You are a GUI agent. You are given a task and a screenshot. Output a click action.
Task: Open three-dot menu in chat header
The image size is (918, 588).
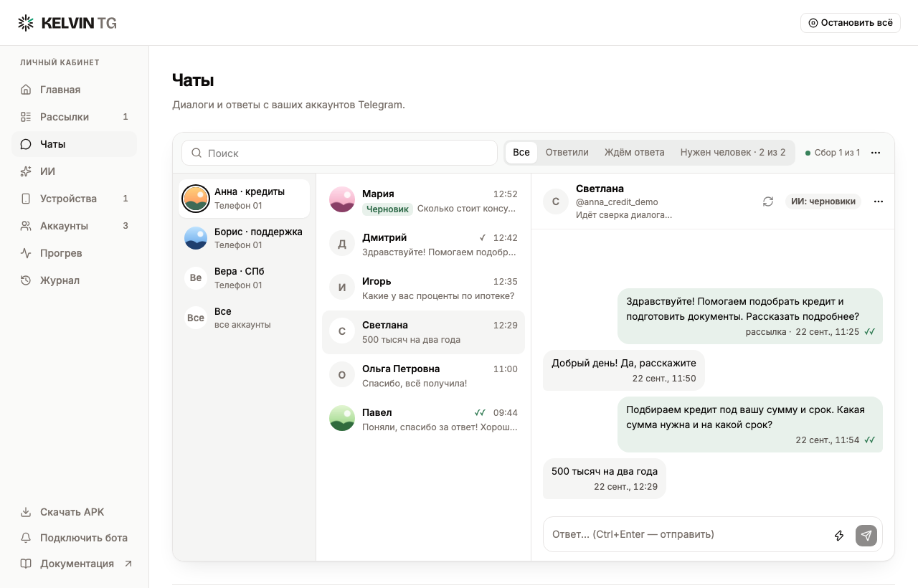[879, 201]
